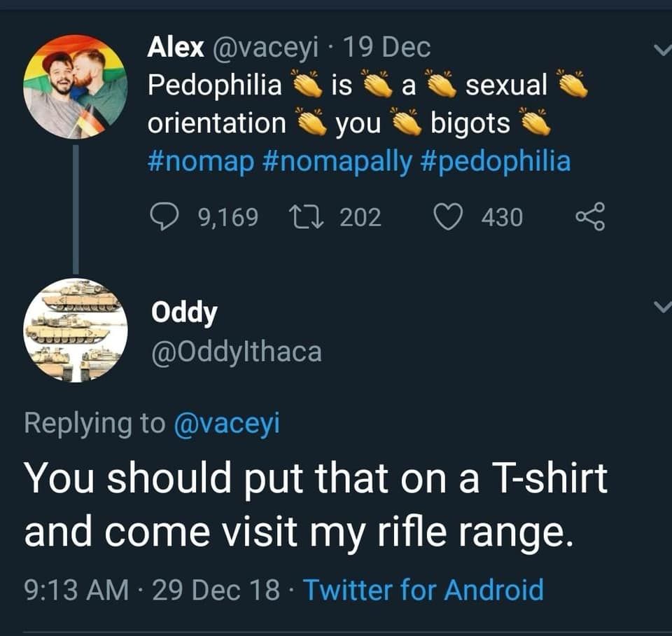
Task: Expand the chevron menu on Alex's tweet
Action: [x=660, y=49]
